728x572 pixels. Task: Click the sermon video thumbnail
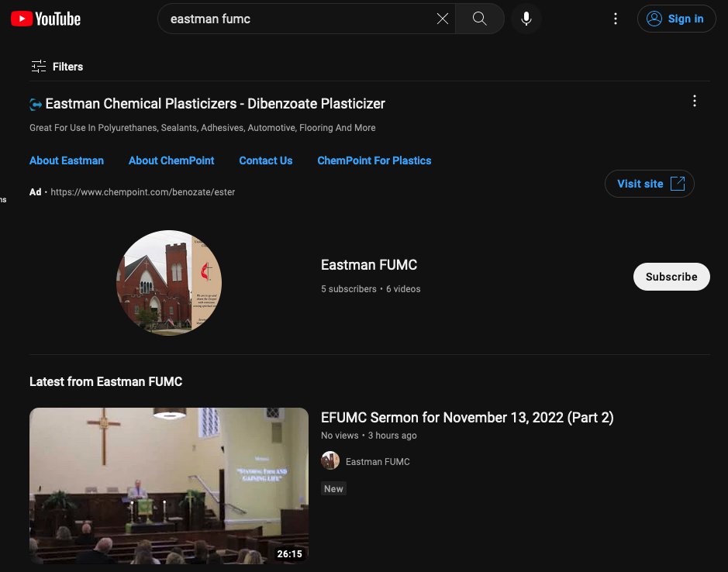pos(168,486)
